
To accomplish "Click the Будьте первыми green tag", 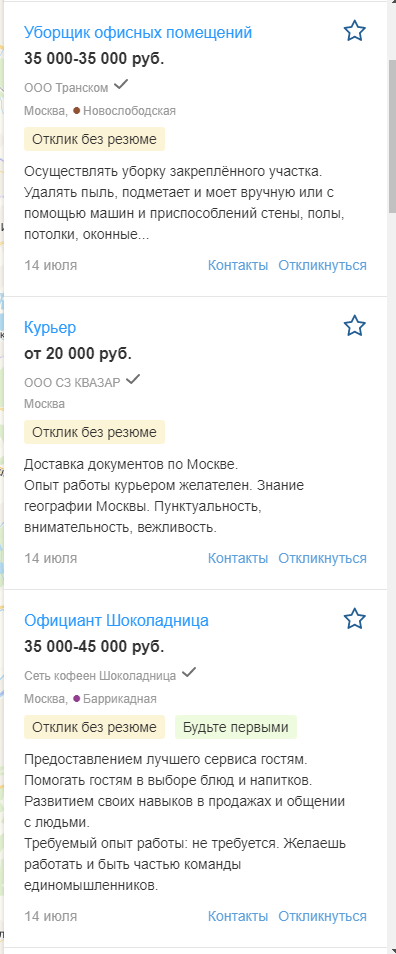I will [x=236, y=727].
